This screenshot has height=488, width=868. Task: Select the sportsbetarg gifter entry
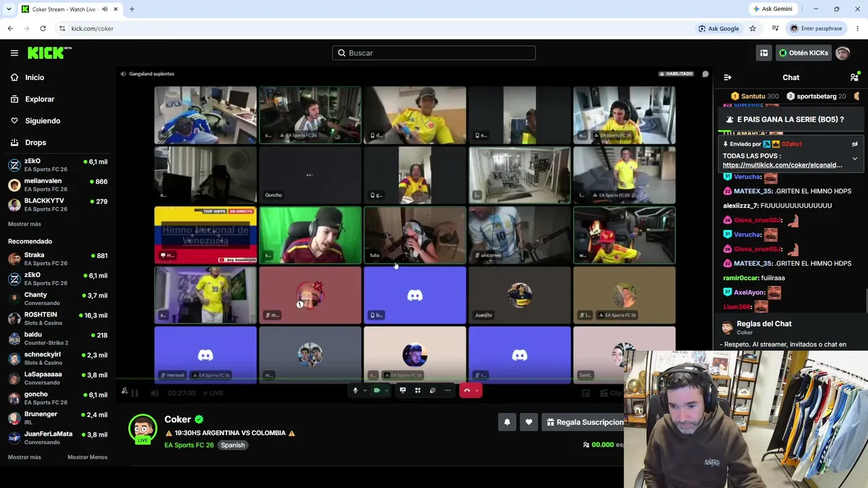click(x=816, y=96)
